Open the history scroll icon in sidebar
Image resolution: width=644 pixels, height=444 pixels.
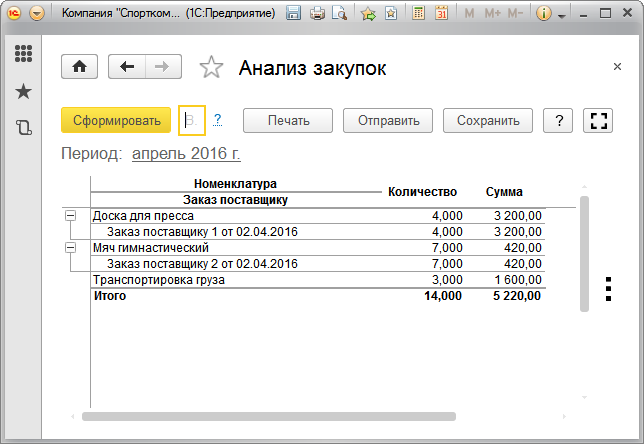[x=23, y=128]
